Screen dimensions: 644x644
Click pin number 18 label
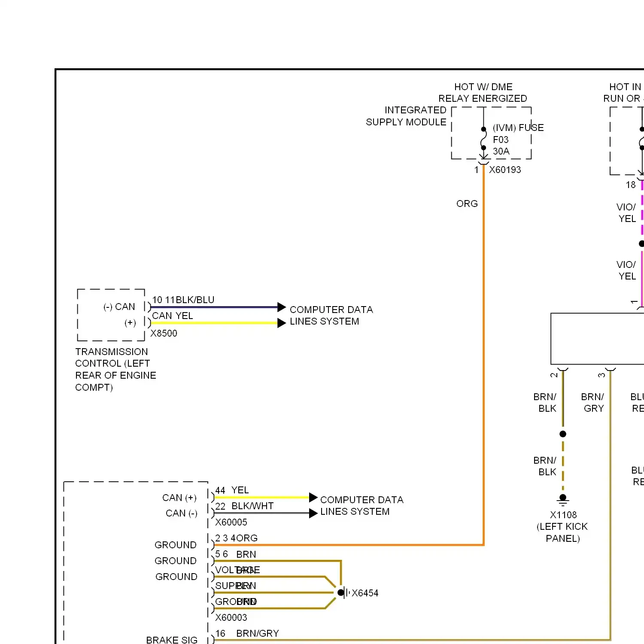pos(630,185)
